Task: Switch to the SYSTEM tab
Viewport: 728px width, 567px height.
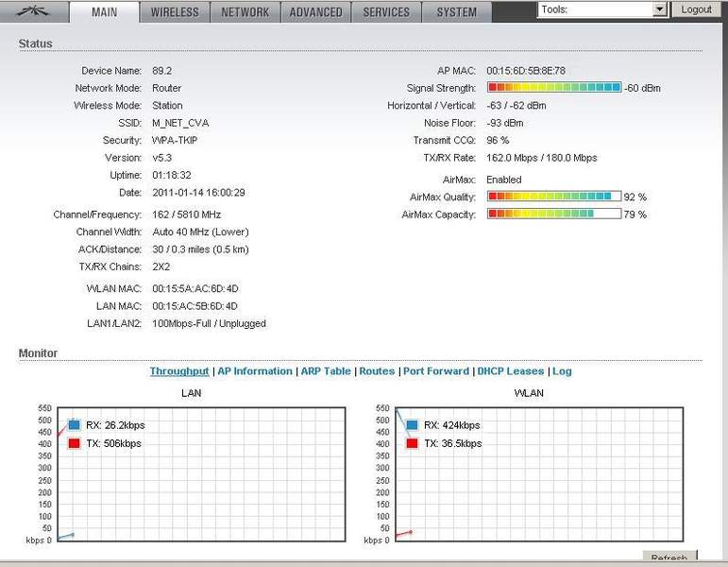Action: click(456, 11)
